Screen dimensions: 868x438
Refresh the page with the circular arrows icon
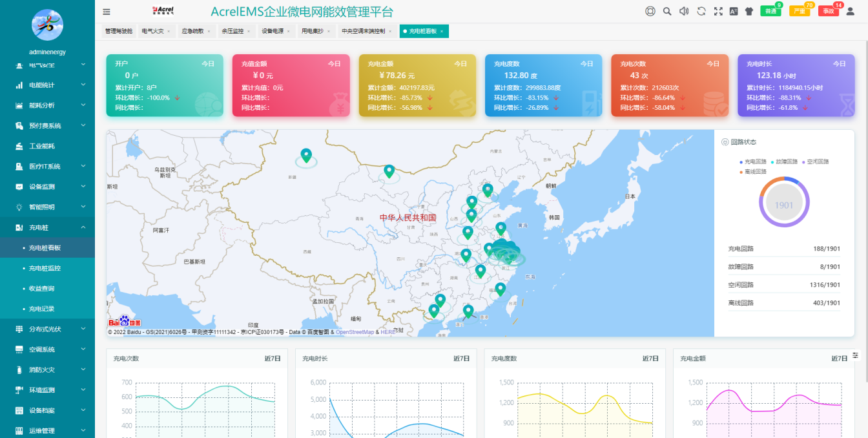tap(701, 11)
